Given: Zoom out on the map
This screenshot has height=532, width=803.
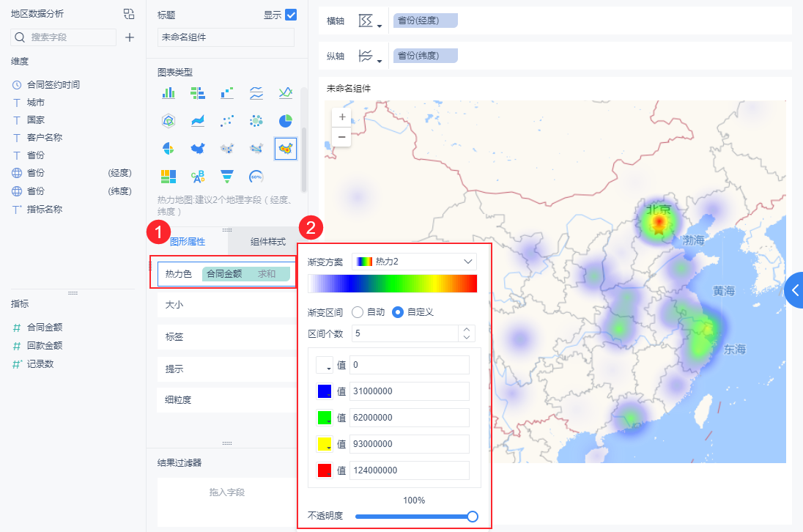Looking at the screenshot, I should [x=342, y=137].
